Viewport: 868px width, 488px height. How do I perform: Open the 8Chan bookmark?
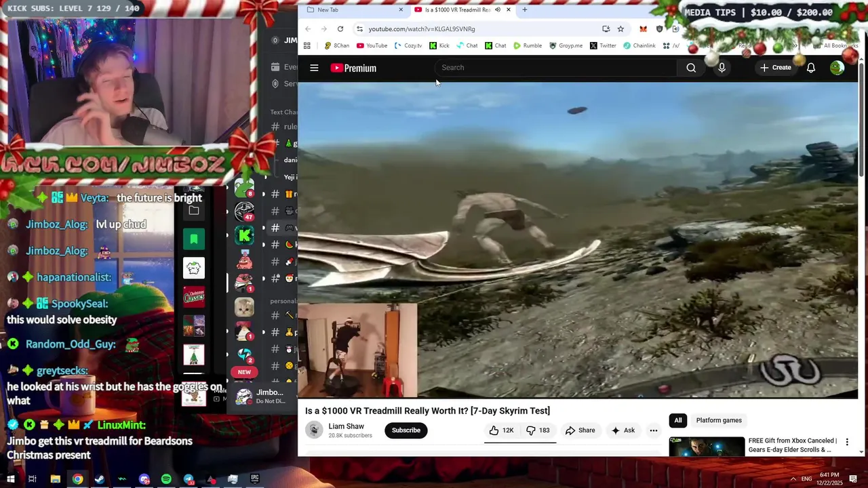pyautogui.click(x=337, y=45)
